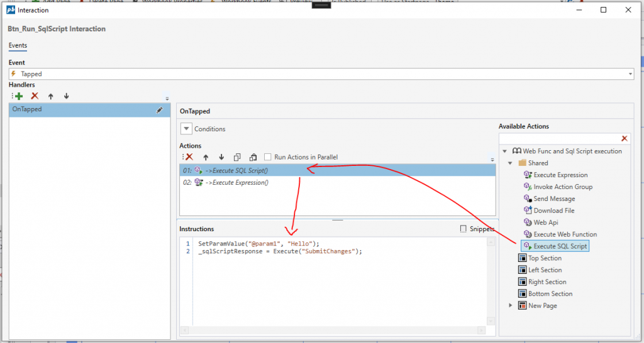Select Web Func and Sql Script execution root

point(572,151)
